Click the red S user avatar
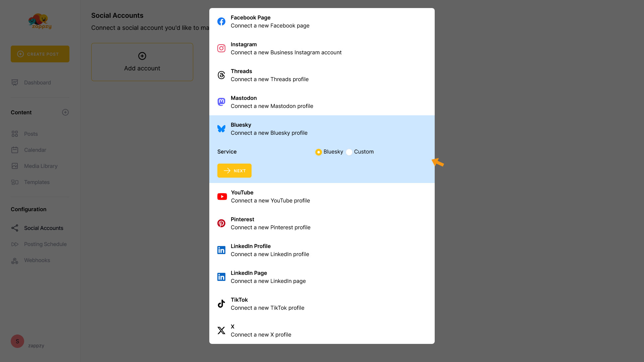644x362 pixels. pyautogui.click(x=17, y=341)
